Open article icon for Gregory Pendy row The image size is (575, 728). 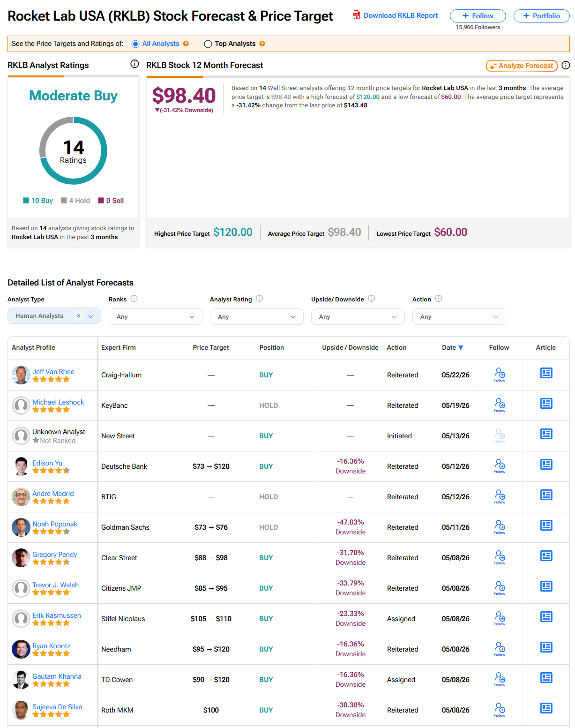click(546, 556)
